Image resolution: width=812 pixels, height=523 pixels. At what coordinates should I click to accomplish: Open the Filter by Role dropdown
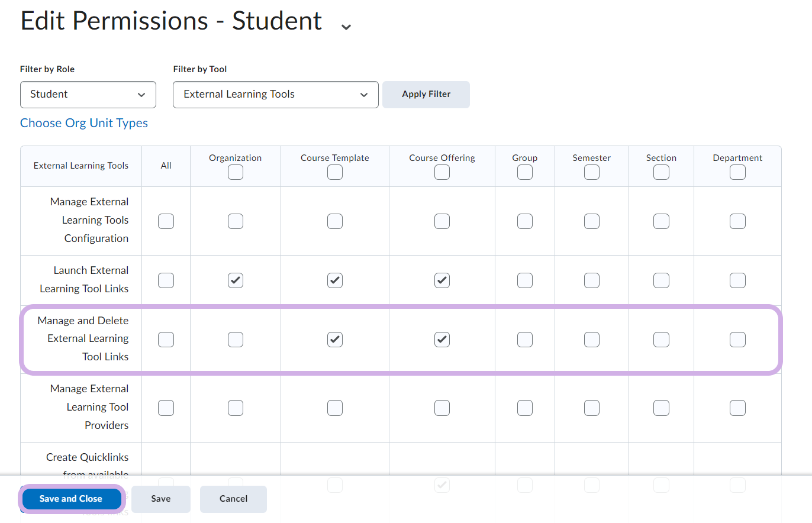[88, 95]
